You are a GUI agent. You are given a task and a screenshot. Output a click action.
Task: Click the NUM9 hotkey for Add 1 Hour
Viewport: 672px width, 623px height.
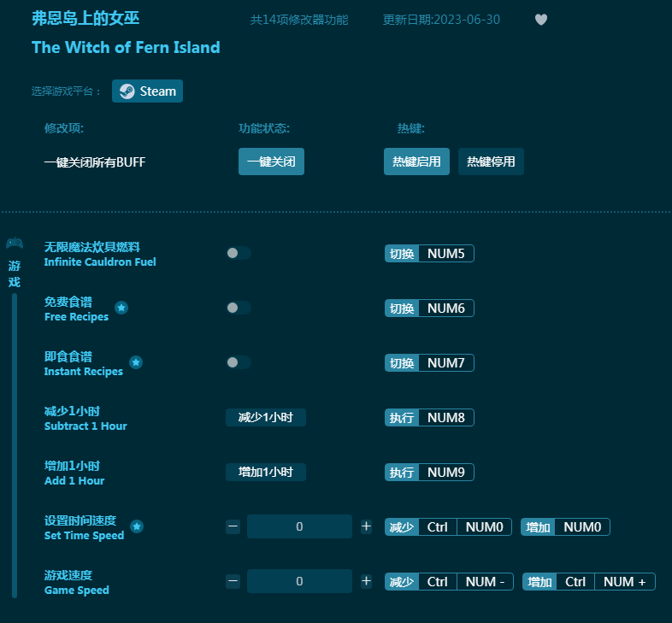pyautogui.click(x=429, y=473)
